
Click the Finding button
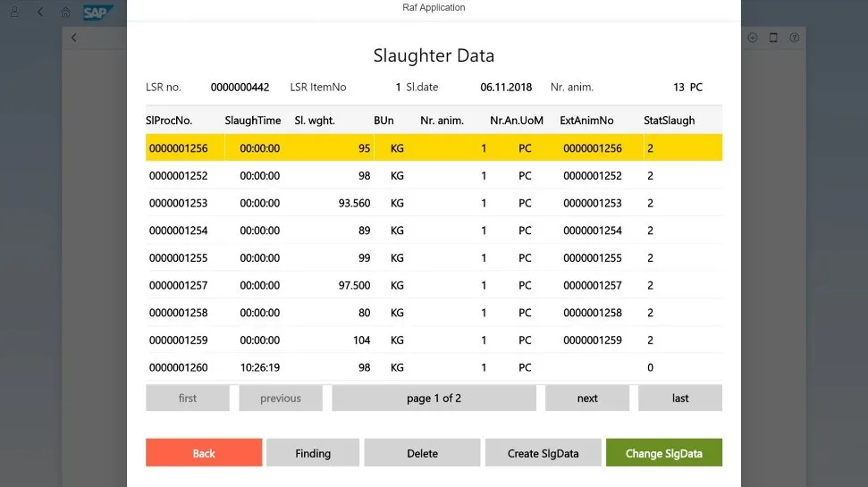313,453
